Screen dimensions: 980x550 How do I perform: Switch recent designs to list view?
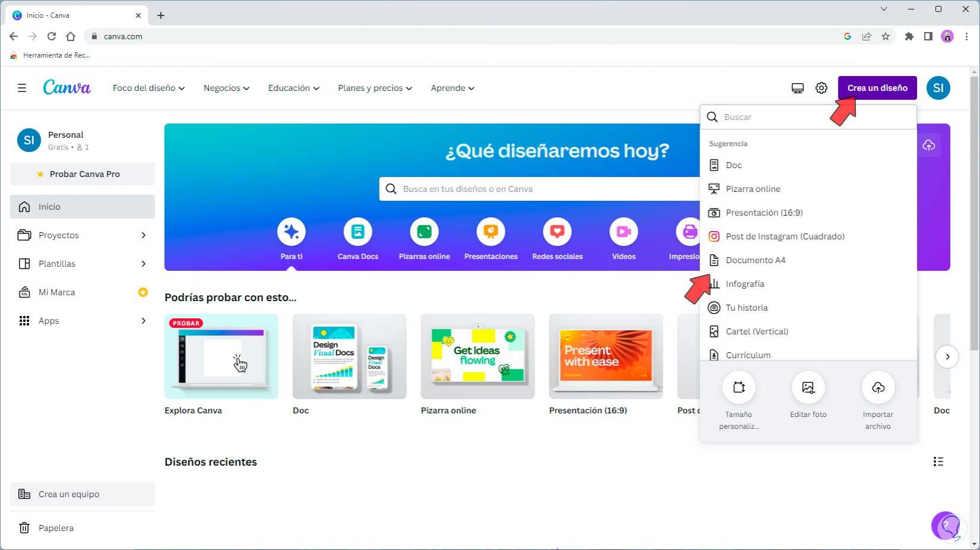[x=938, y=462]
